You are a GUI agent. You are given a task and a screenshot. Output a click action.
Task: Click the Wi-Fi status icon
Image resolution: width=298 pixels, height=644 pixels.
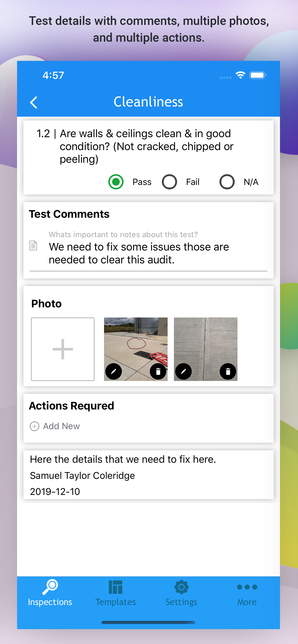click(x=240, y=75)
